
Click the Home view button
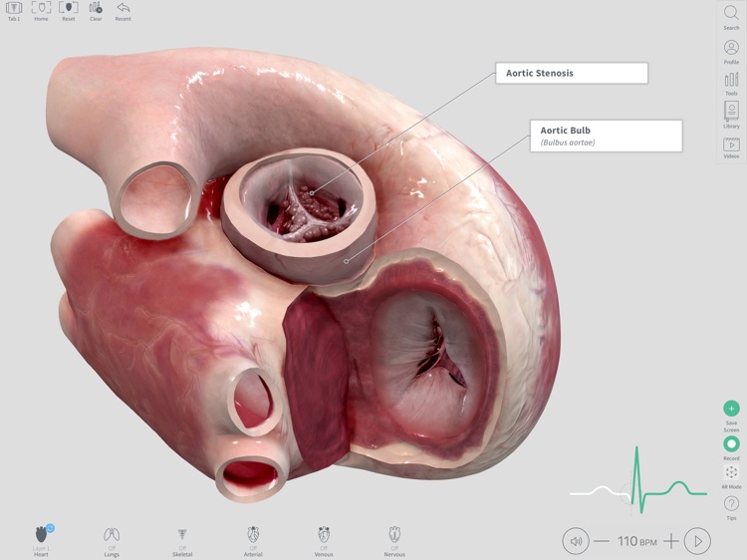click(41, 9)
